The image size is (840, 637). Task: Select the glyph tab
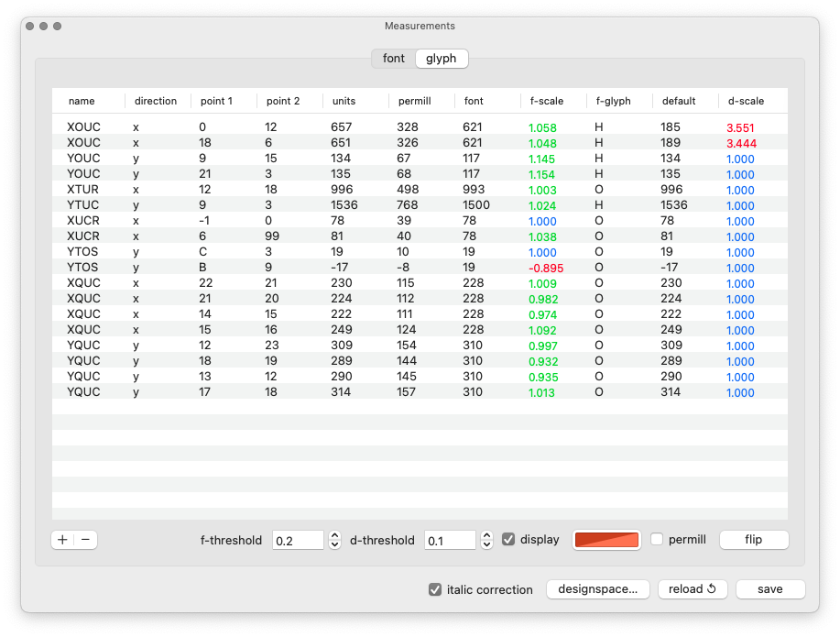pyautogui.click(x=441, y=59)
